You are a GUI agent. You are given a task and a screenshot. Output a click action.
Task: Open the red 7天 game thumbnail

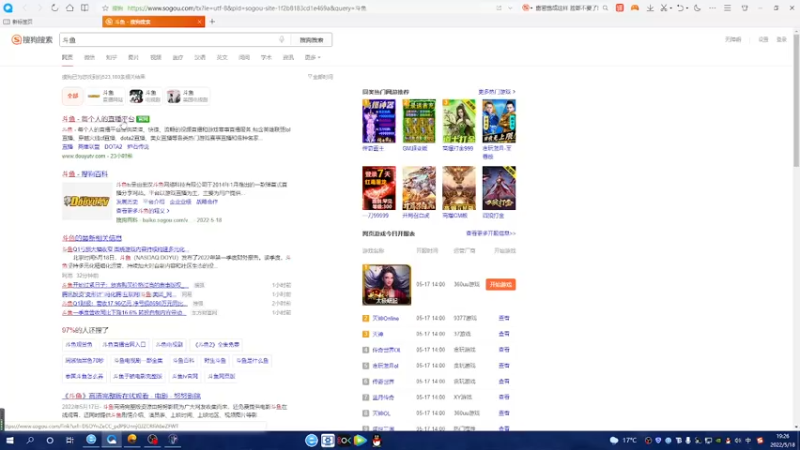pyautogui.click(x=379, y=188)
